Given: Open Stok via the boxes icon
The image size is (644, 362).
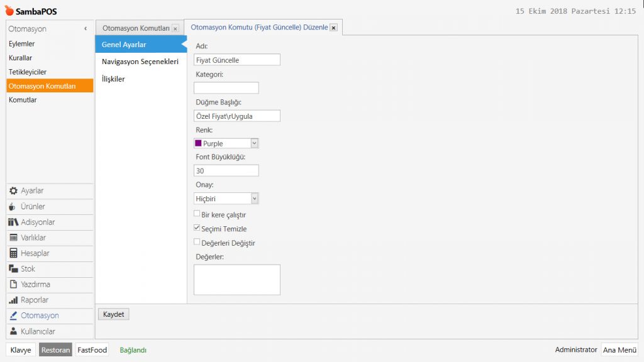Looking at the screenshot, I should (13, 269).
